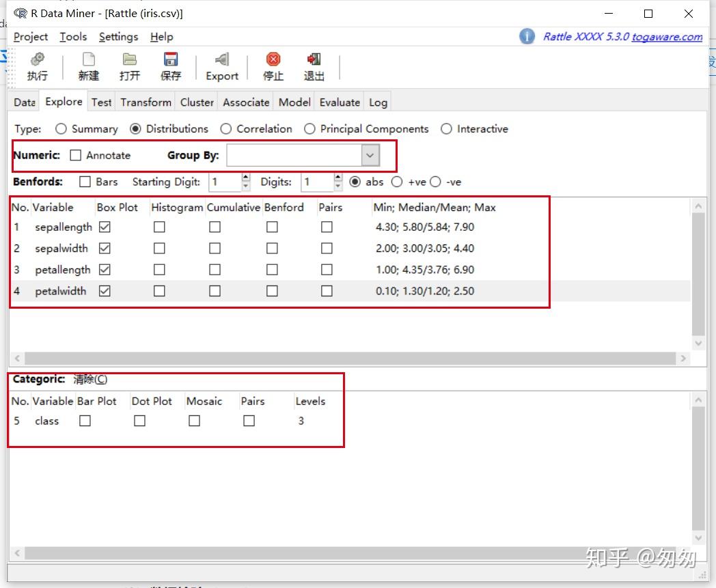Click the 退出 (Quit) exit icon
This screenshot has height=588, width=716.
pyautogui.click(x=314, y=60)
